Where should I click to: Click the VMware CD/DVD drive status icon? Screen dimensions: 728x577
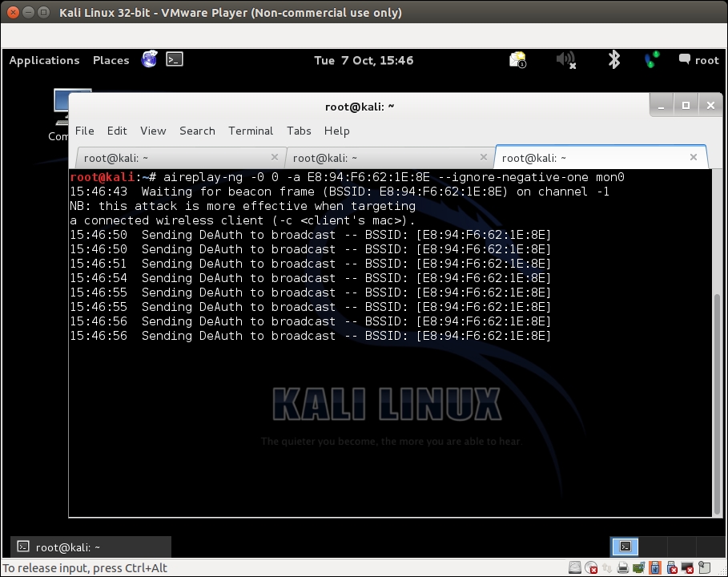click(591, 567)
